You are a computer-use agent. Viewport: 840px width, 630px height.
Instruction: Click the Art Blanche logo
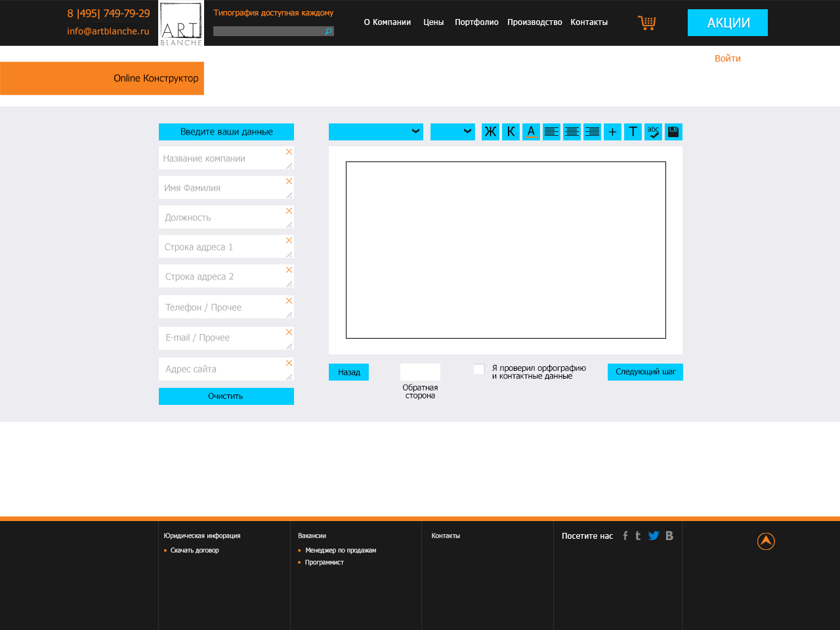(181, 24)
